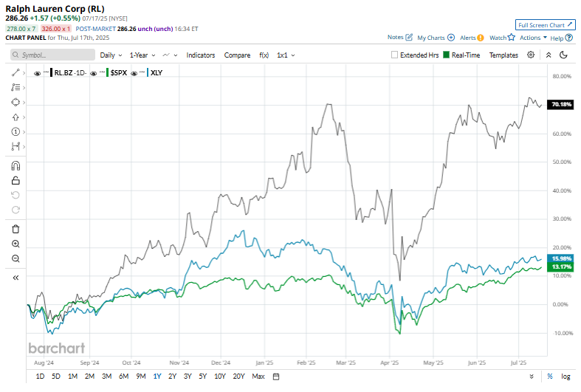Switch to dark mode moon icon
The image size is (581, 392).
563,55
